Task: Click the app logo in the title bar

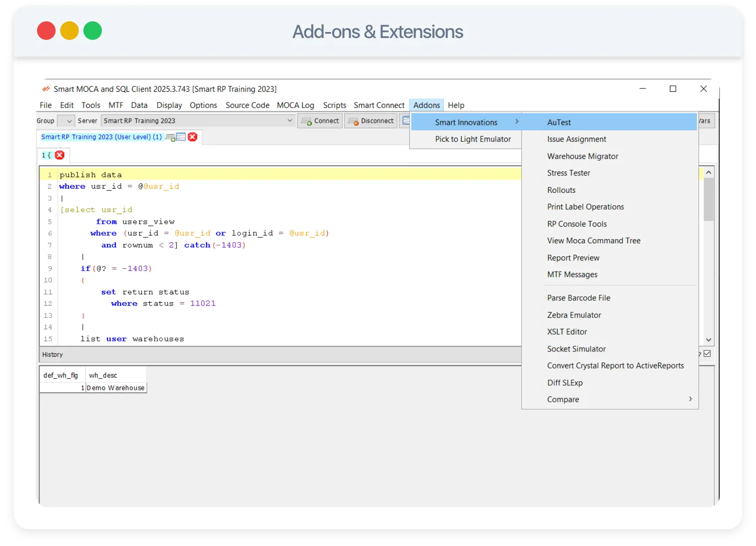Action: point(46,89)
